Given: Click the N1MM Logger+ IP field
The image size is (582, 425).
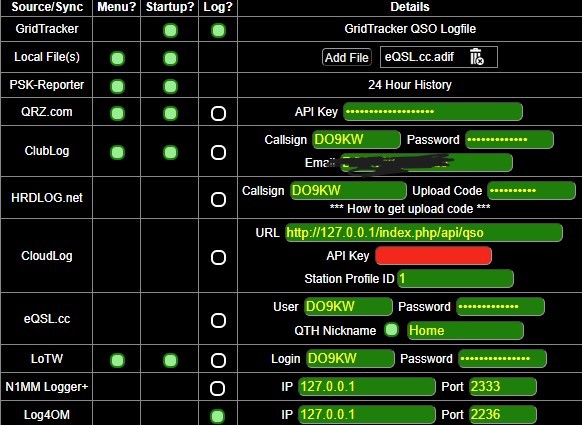Looking at the screenshot, I should [367, 386].
